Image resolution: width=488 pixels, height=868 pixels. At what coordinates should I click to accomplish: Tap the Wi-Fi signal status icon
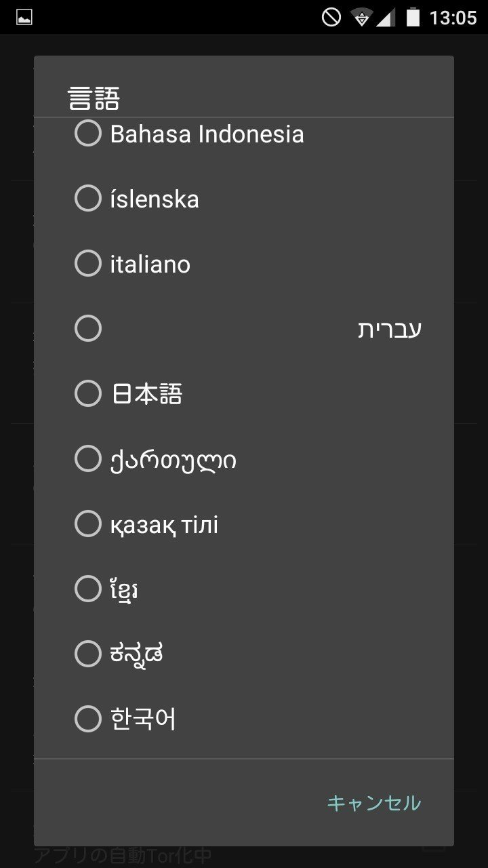[x=362, y=18]
